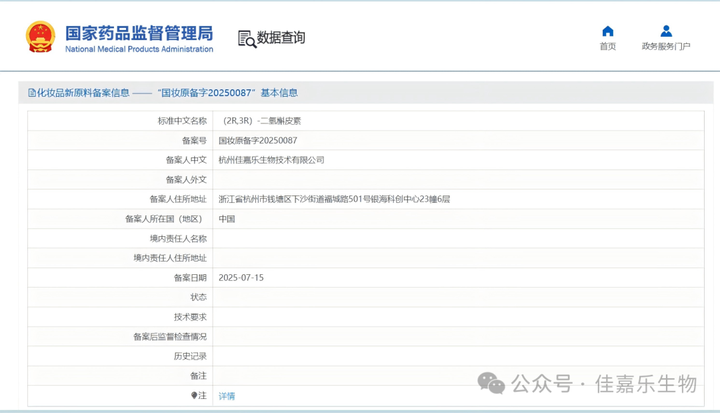Select the 数据查询 heading text

(x=281, y=38)
